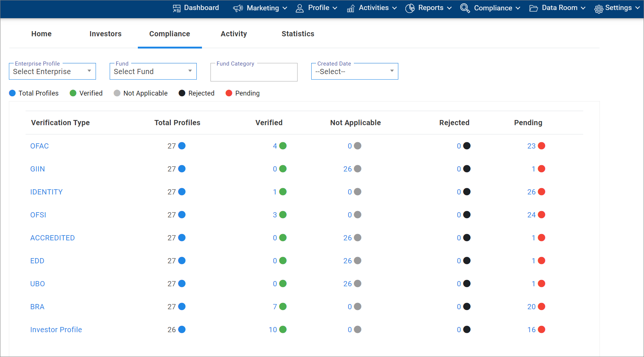Click Investor Profile total count 26
This screenshot has width=644, height=357.
coord(172,330)
